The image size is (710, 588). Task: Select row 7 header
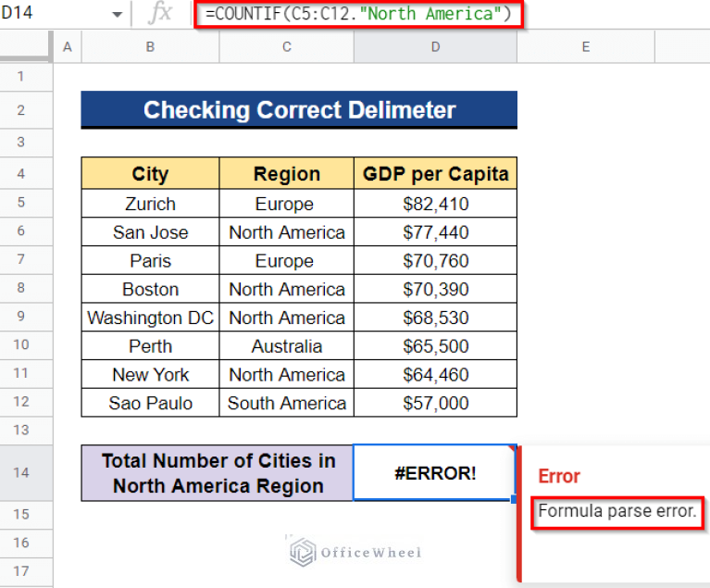point(21,259)
